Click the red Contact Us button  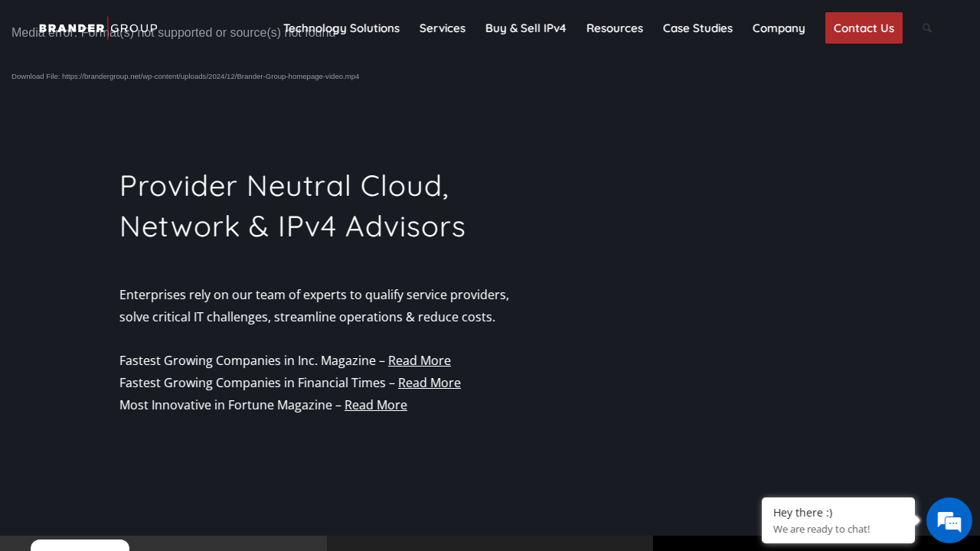[864, 28]
